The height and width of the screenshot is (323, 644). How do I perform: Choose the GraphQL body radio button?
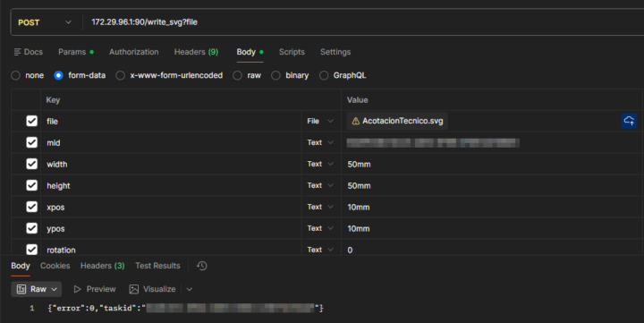(x=324, y=75)
